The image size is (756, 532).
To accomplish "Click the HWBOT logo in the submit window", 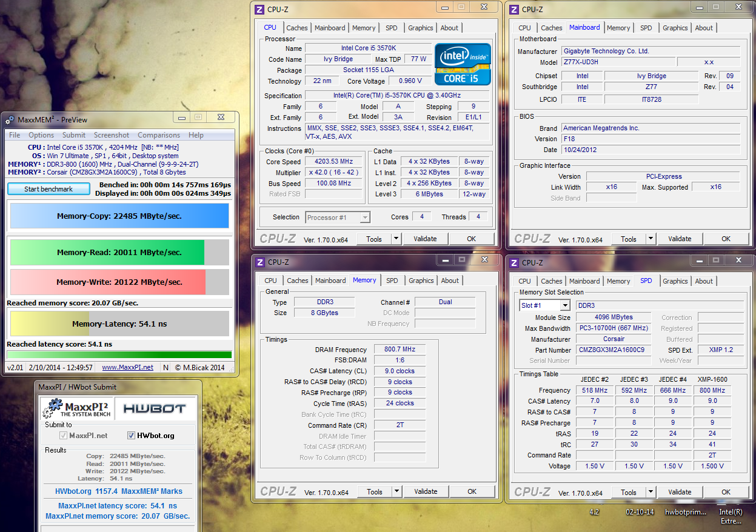I will tap(155, 409).
